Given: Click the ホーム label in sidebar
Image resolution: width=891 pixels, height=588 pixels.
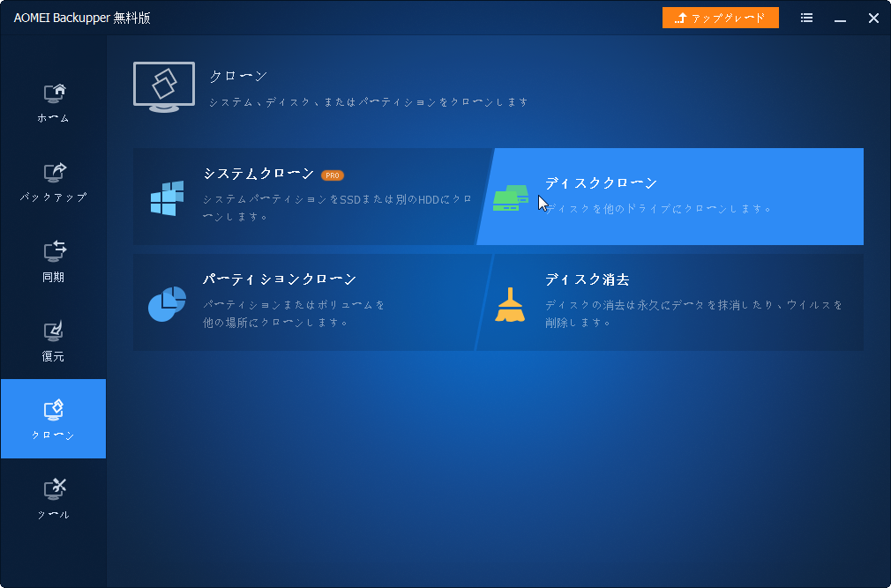Looking at the screenshot, I should pos(53,118).
